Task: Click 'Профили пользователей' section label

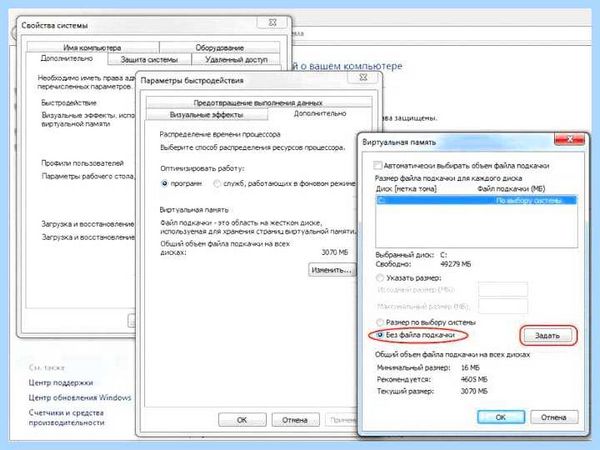Action: point(82,163)
